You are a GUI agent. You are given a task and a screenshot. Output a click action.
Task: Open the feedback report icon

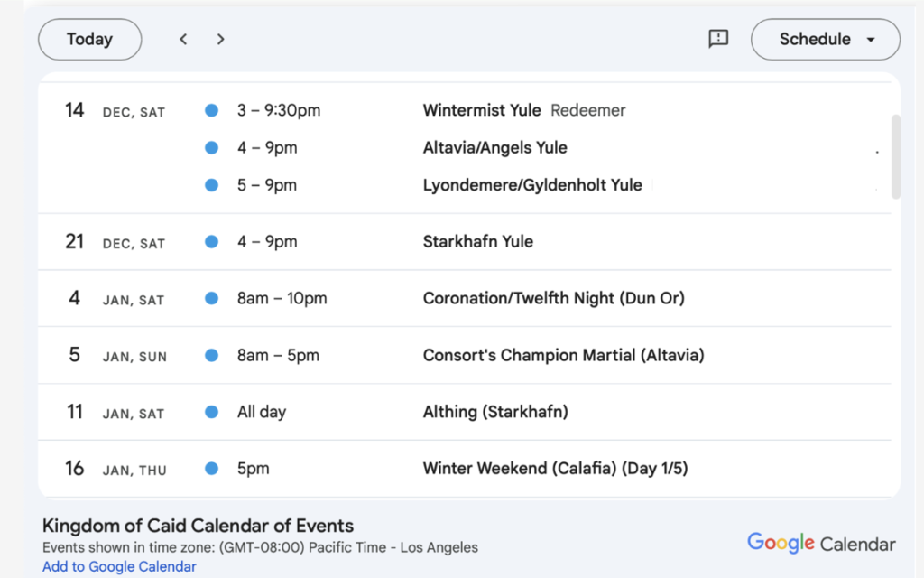click(717, 39)
